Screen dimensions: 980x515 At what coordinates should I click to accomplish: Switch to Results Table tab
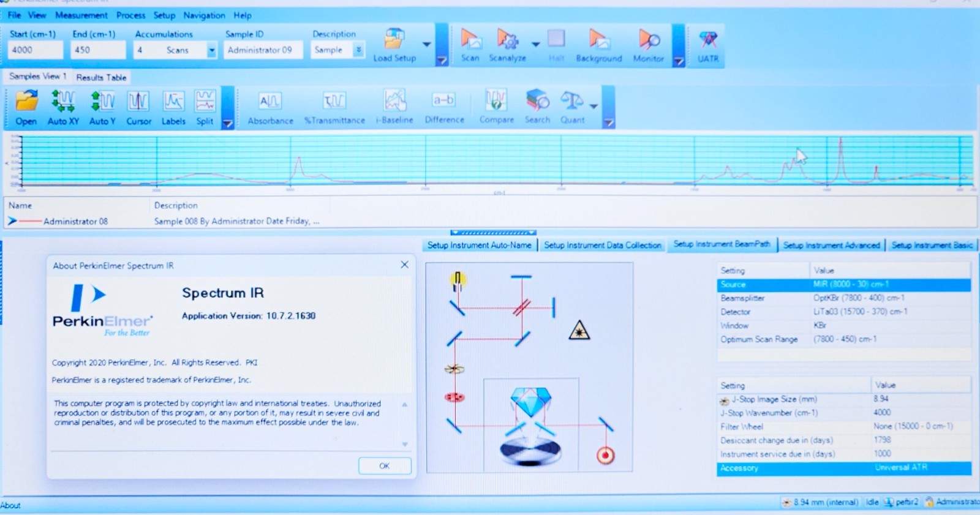coord(101,77)
